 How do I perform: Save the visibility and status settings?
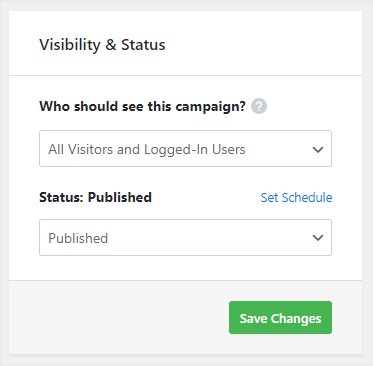click(280, 318)
